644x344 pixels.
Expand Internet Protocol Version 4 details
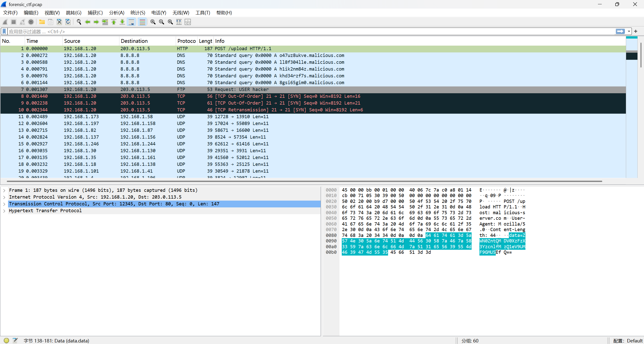coord(4,197)
